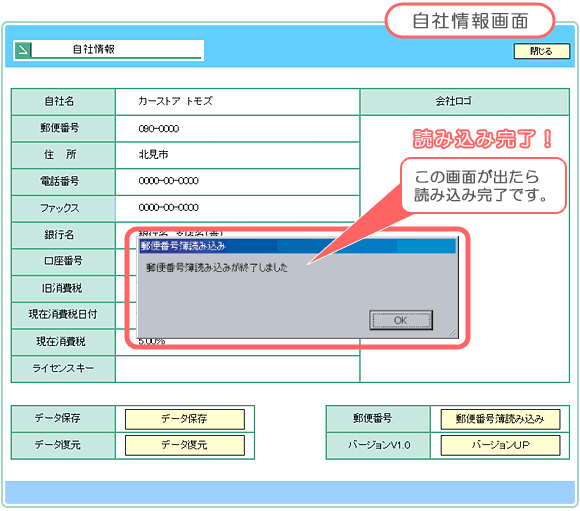Click the 自社名 label cell
The height and width of the screenshot is (511, 580).
(63, 101)
